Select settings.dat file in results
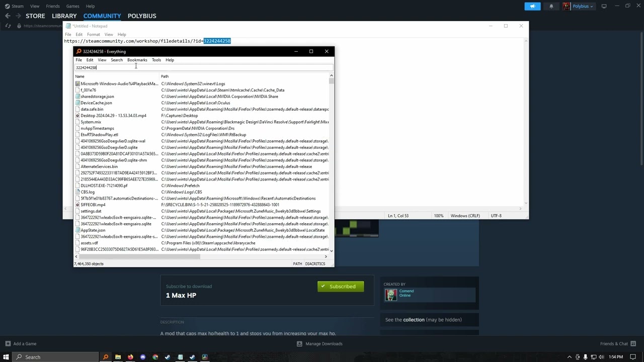Viewport: 644px width, 362px height. tap(91, 211)
